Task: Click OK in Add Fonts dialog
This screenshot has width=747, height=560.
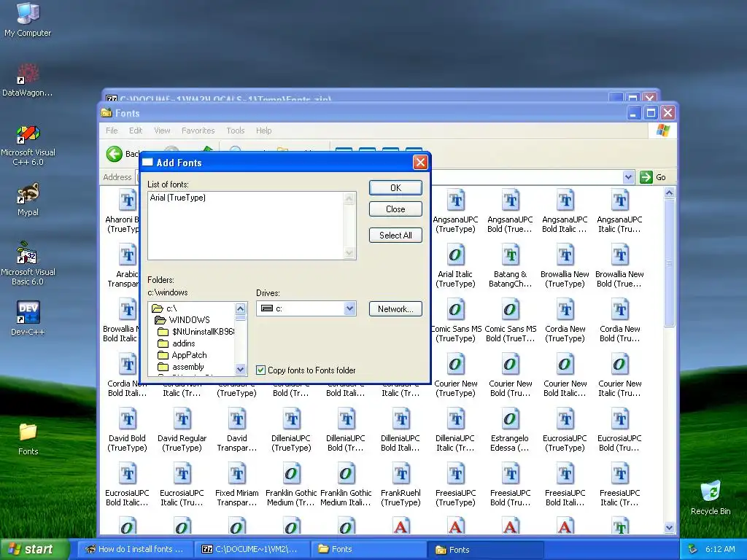Action: pyautogui.click(x=395, y=187)
